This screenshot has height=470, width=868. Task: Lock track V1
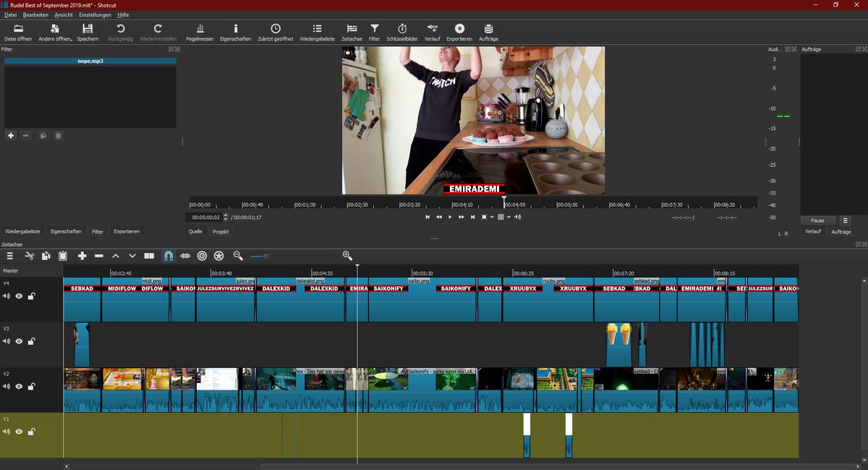click(x=32, y=432)
